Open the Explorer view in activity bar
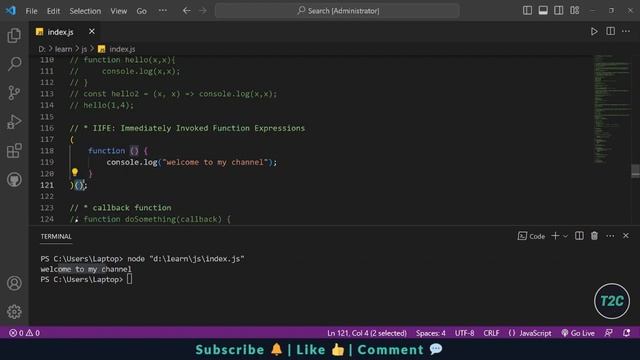Image resolution: width=640 pixels, height=360 pixels. pos(14,36)
